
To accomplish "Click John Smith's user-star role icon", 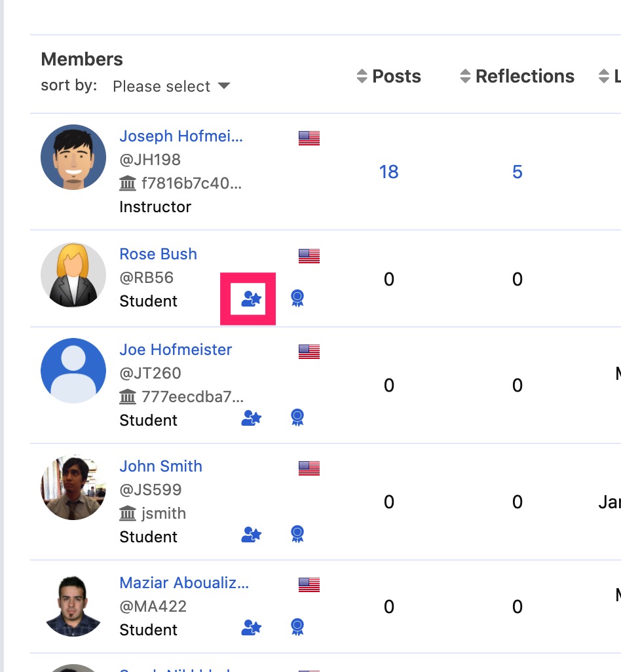I will tap(252, 534).
